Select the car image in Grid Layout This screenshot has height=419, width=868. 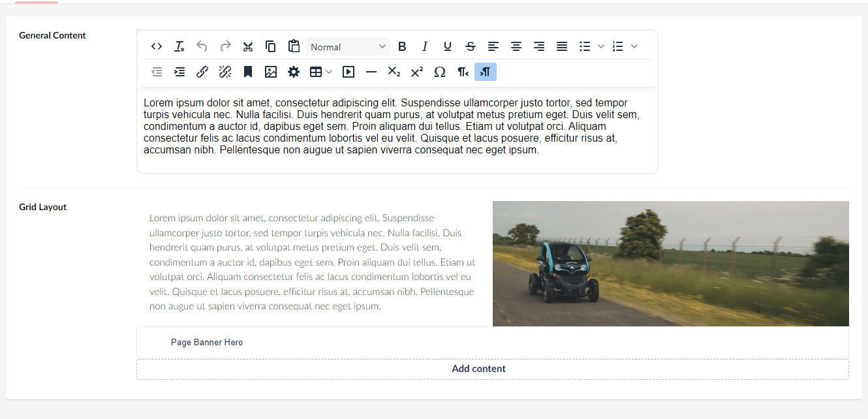click(671, 263)
